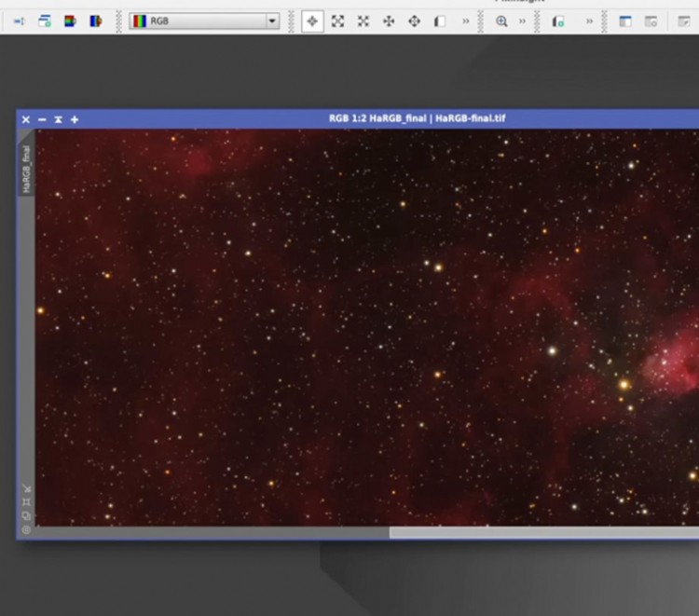Click the image window horizontal scrollbar thumb
The image size is (699, 616).
click(x=544, y=532)
